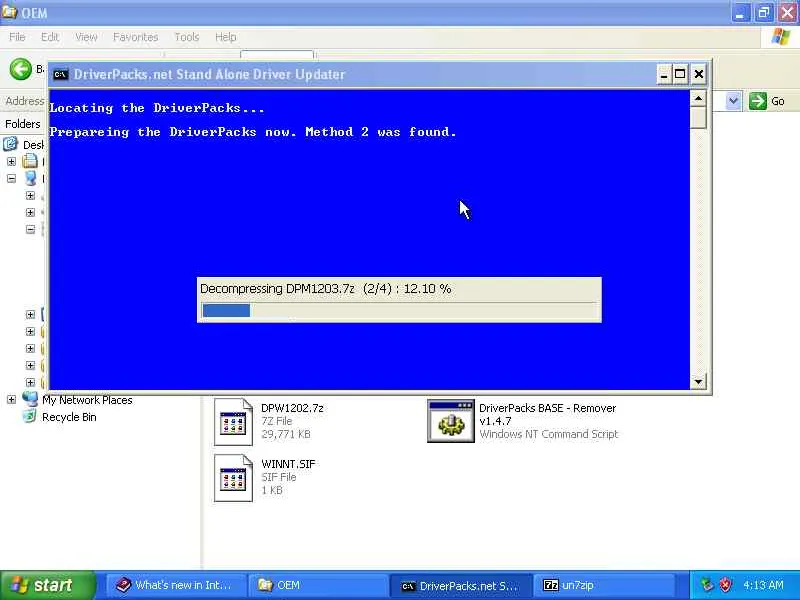The image size is (800, 600).
Task: Click the green Back arrow in OEM window
Action: pos(20,69)
